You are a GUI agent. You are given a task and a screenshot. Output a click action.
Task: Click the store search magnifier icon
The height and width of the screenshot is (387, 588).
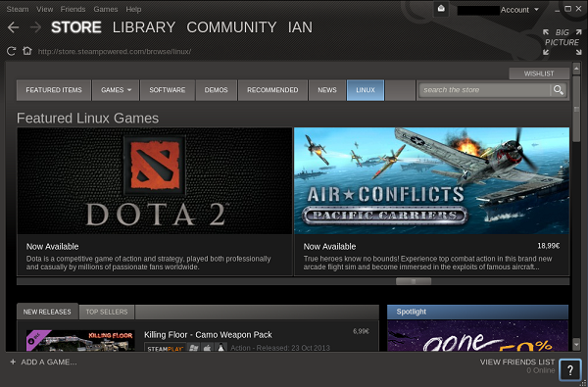point(558,90)
